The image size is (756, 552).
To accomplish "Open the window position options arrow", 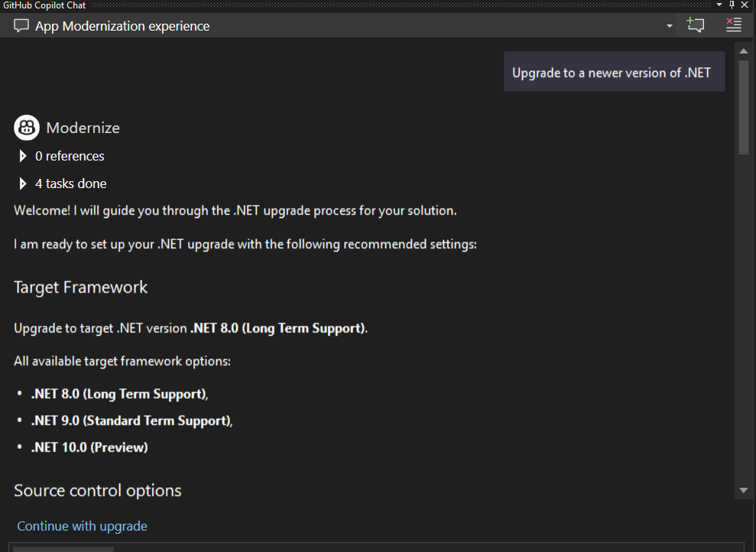I will (x=719, y=5).
